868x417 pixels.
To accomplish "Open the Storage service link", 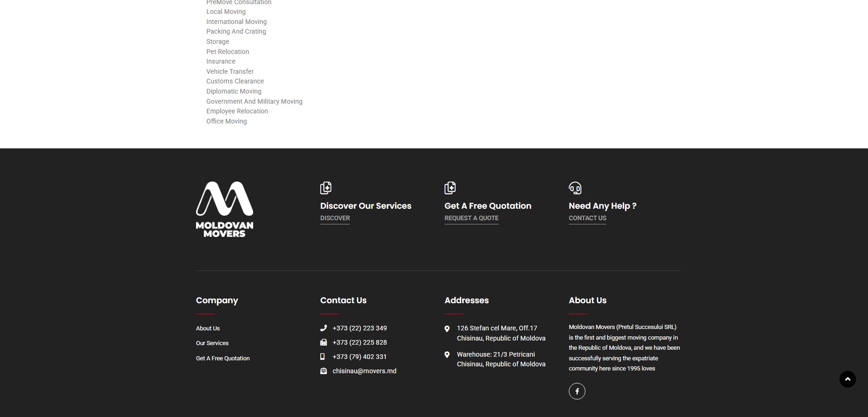I will coord(218,41).
